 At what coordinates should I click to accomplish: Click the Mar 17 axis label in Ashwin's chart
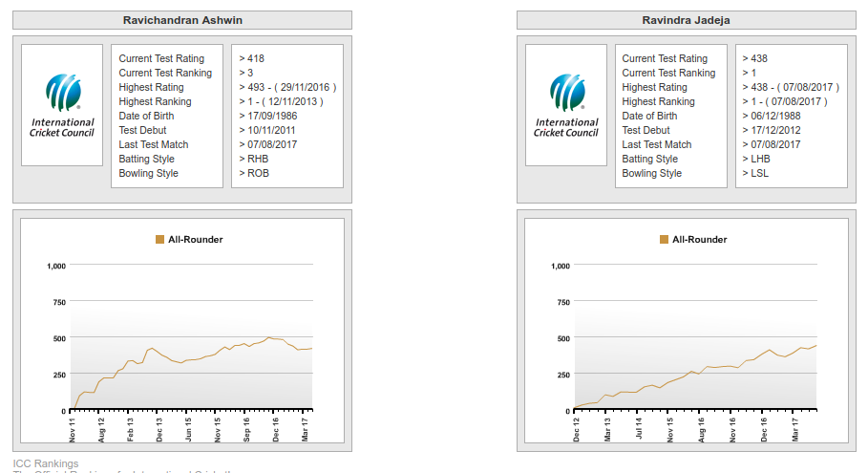tap(305, 430)
